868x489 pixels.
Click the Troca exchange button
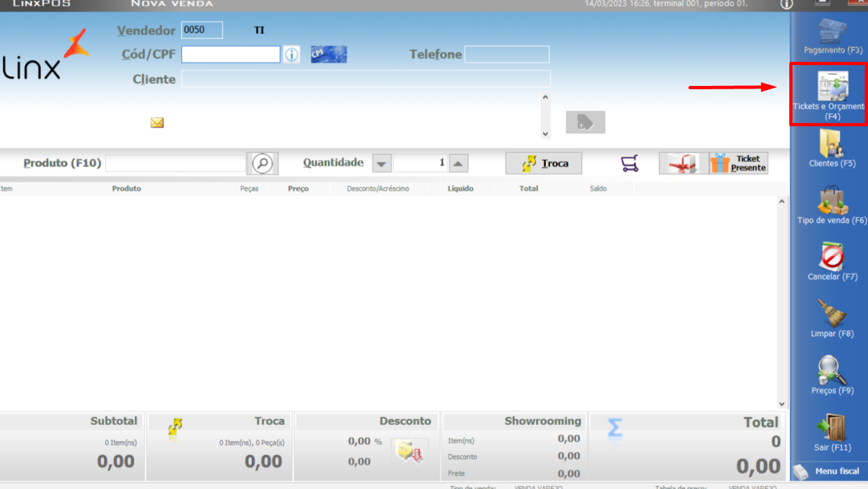point(544,163)
